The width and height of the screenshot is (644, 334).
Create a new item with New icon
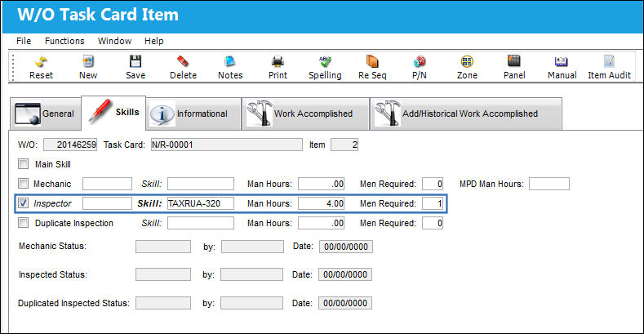tap(88, 61)
